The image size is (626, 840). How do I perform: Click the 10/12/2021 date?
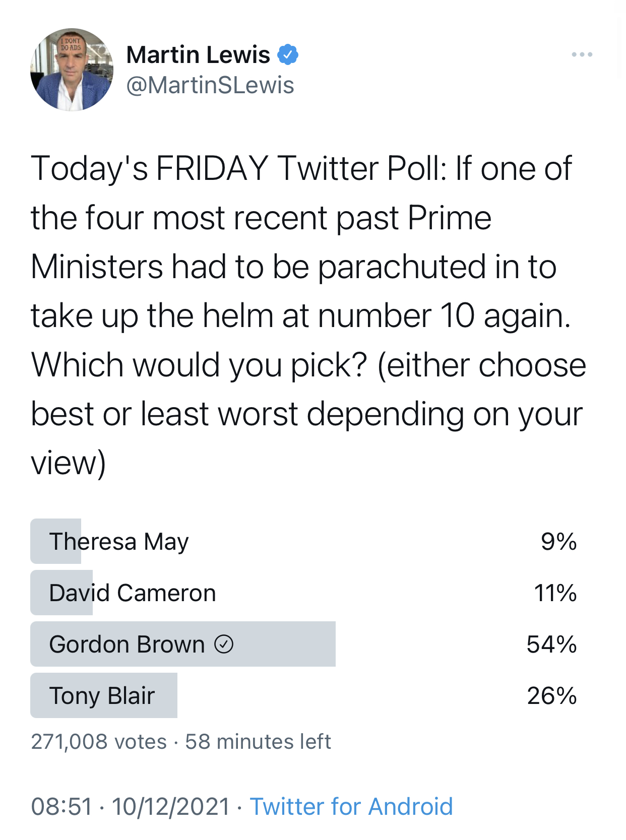(x=171, y=806)
